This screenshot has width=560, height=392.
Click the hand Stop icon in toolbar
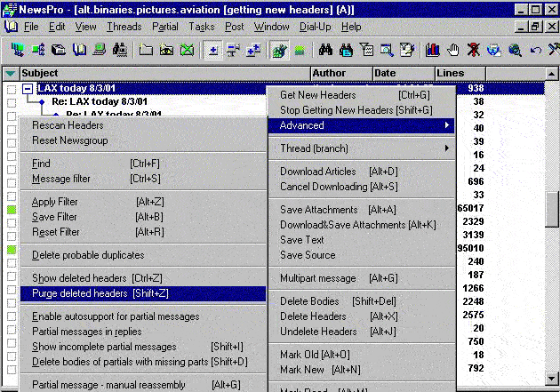pyautogui.click(x=453, y=50)
